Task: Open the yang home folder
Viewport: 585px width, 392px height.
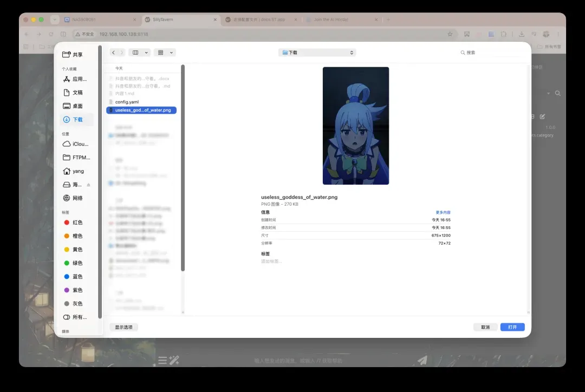Action: tap(77, 171)
